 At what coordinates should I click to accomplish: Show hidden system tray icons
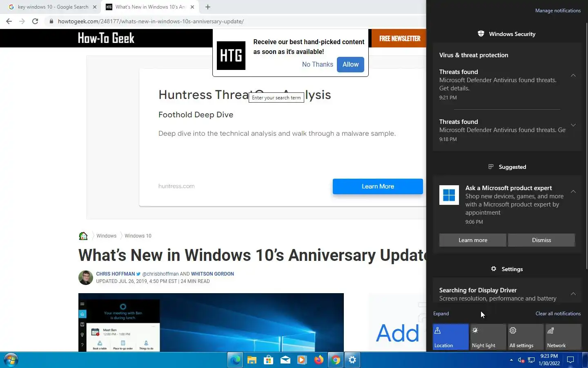[511, 360]
